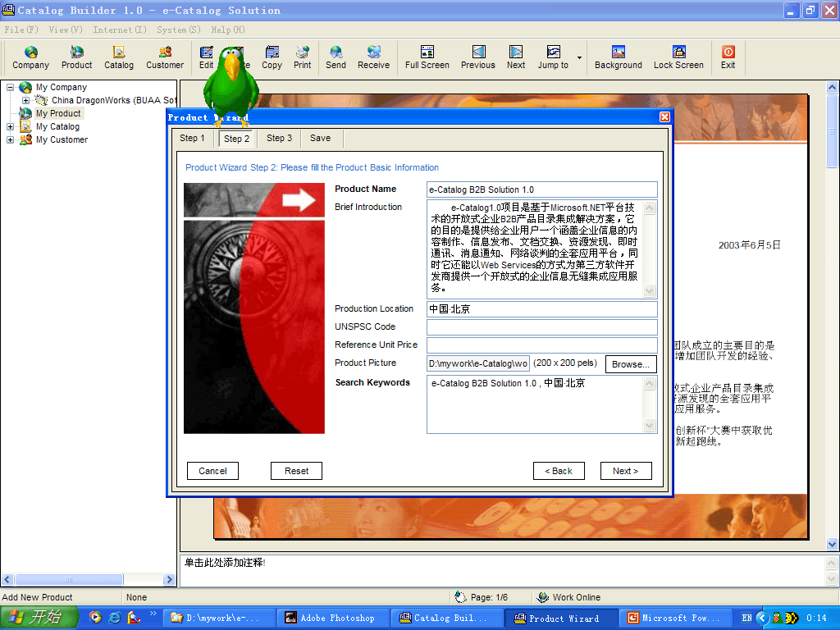Switch to the Save tab
The height and width of the screenshot is (630, 840).
click(321, 138)
